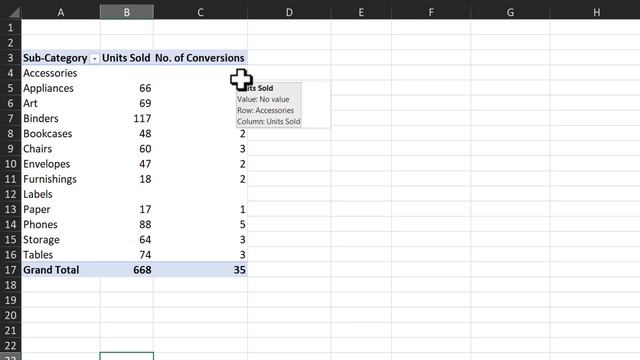Select the Chairs row label
Screen dimensions: 640x360
pos(38,149)
